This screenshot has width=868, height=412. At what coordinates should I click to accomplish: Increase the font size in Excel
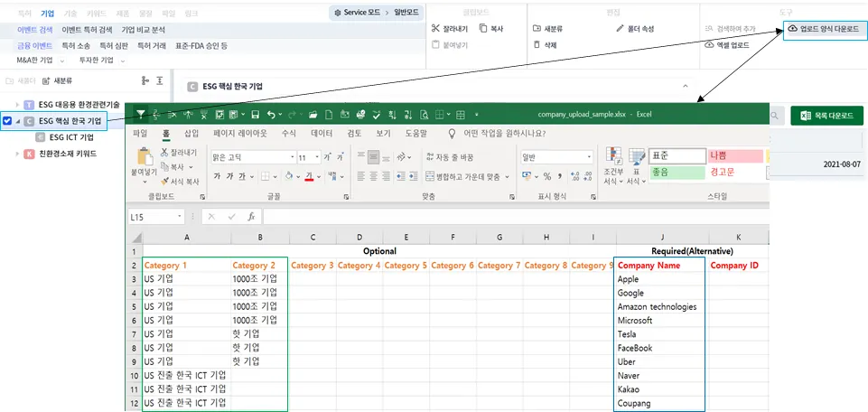coord(328,157)
